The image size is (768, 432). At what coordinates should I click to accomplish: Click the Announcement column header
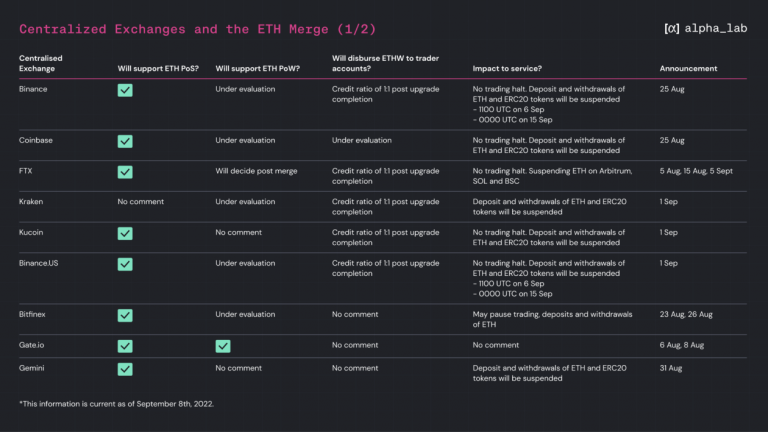(688, 69)
